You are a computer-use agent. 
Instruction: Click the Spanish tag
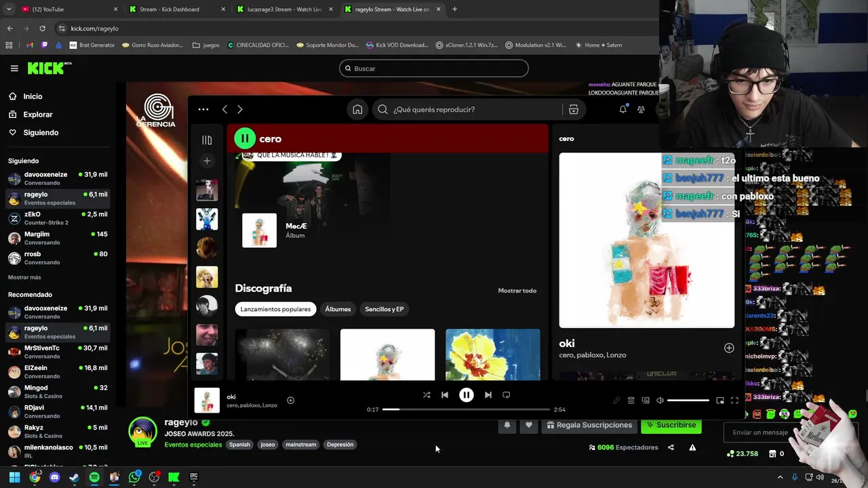coord(239,445)
